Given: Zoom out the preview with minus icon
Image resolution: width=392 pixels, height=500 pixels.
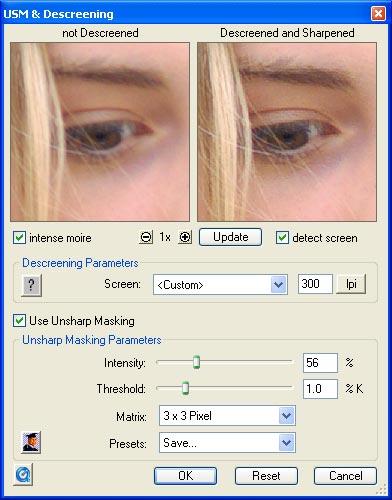Looking at the screenshot, I should click(x=146, y=238).
